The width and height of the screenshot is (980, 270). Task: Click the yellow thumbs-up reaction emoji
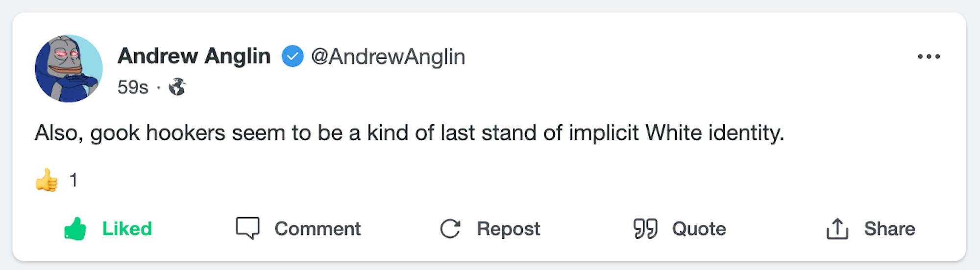(x=47, y=180)
